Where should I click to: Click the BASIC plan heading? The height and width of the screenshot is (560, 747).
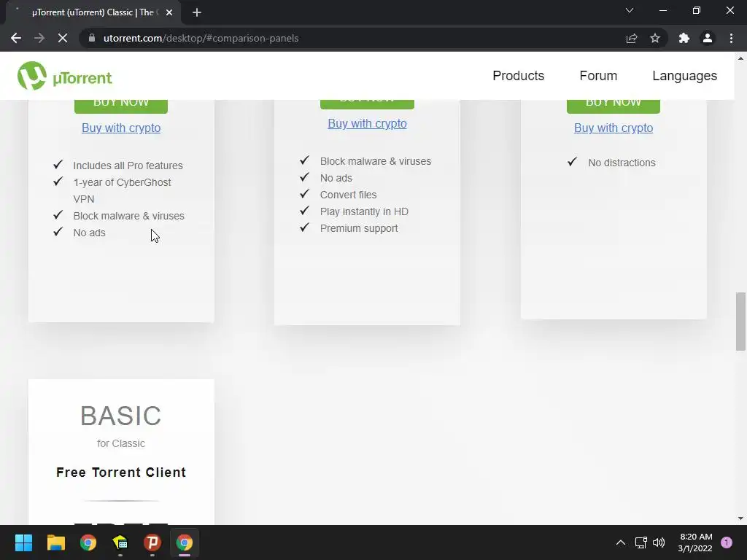point(121,416)
